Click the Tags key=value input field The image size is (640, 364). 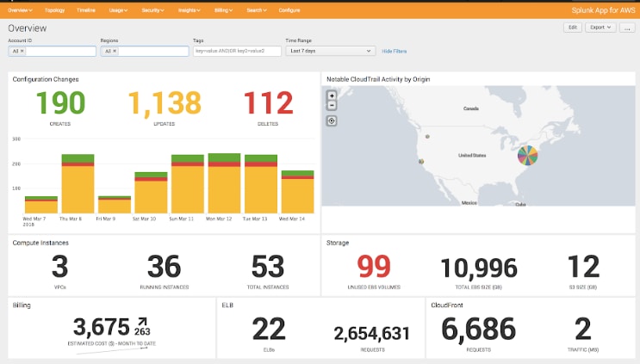point(237,51)
